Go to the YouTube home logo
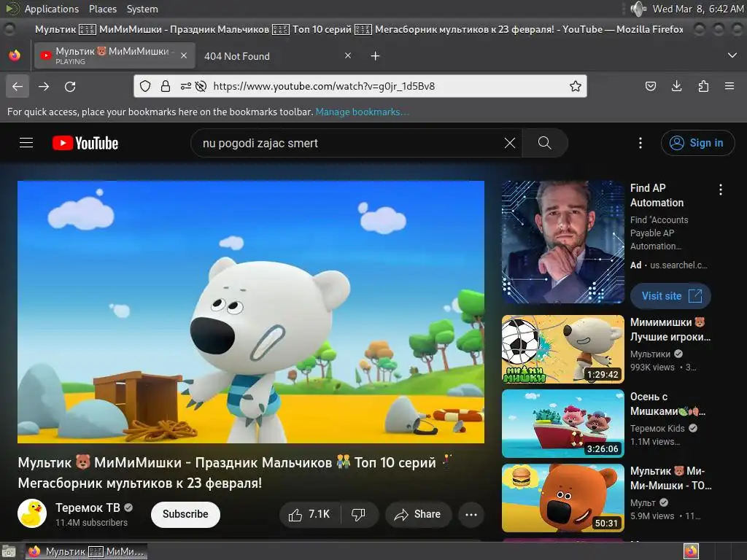The height and width of the screenshot is (560, 747). (85, 143)
